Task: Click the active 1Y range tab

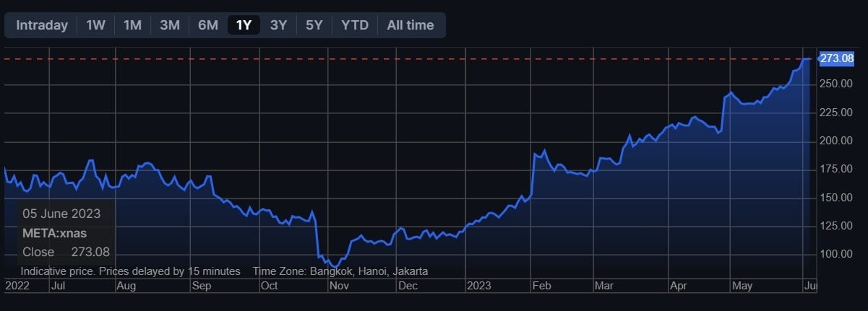Action: pos(244,25)
